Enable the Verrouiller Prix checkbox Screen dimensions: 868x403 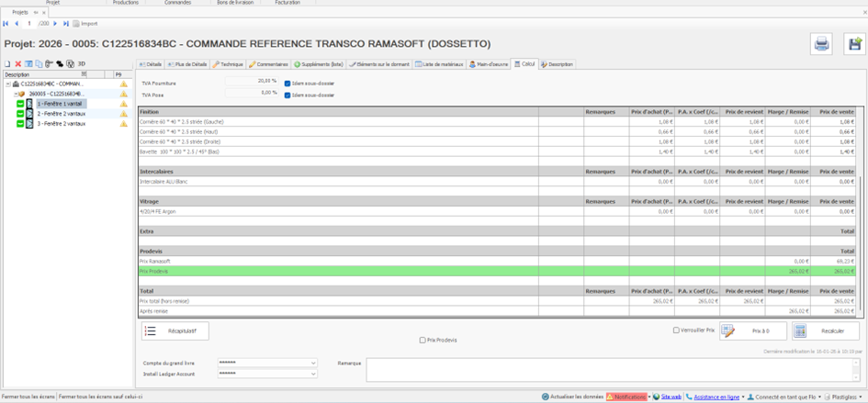pos(676,330)
